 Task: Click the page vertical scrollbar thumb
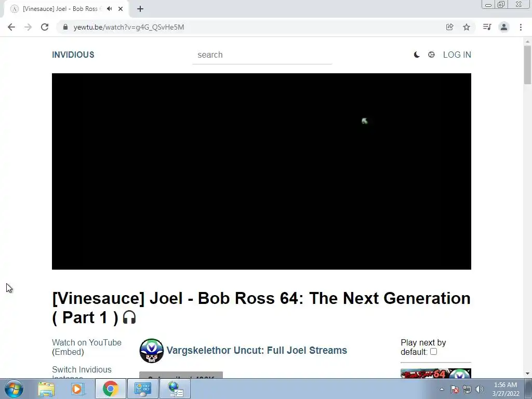pos(527,64)
